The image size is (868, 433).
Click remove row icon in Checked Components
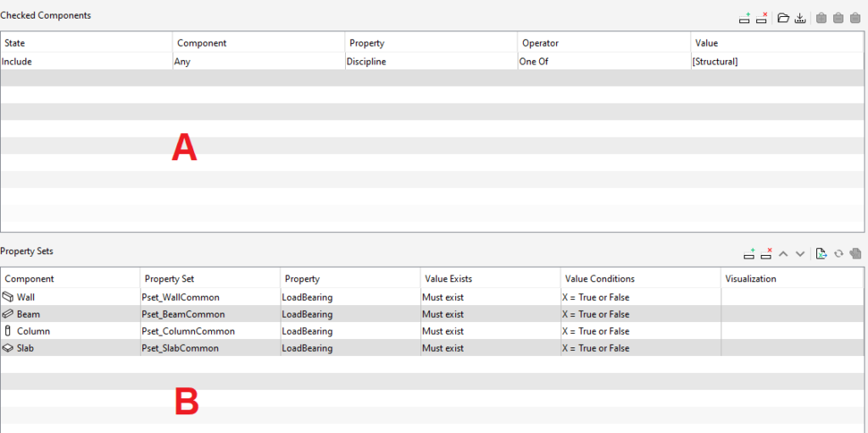pos(761,17)
